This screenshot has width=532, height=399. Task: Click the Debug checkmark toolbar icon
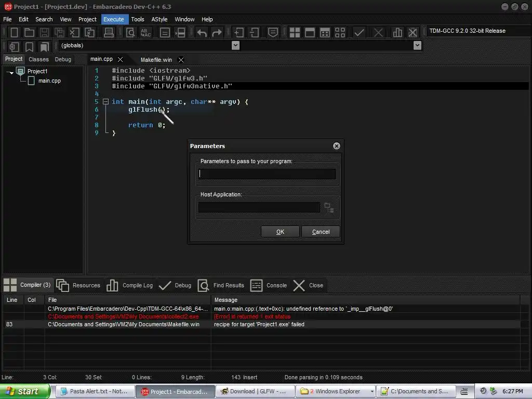359,33
